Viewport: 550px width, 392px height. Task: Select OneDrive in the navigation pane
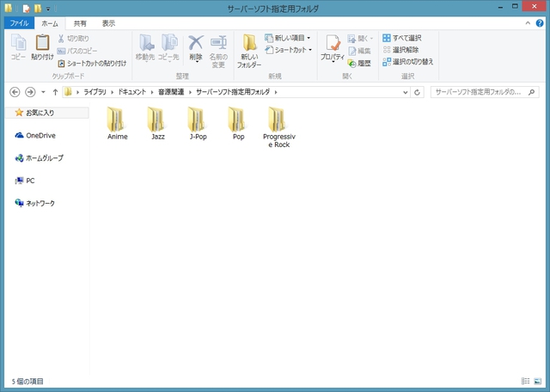pyautogui.click(x=40, y=136)
